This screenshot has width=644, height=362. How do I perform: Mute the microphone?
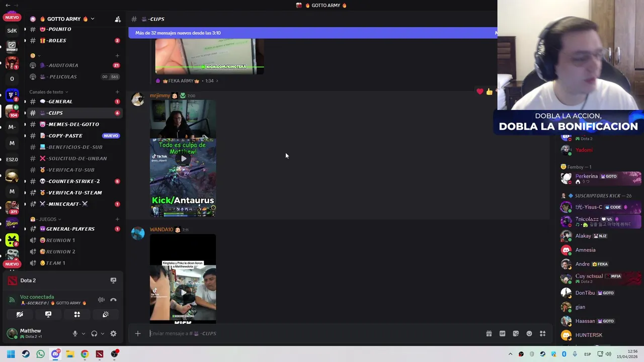[75, 333]
